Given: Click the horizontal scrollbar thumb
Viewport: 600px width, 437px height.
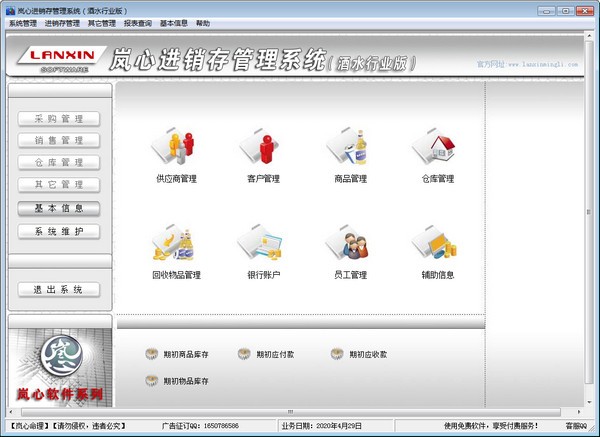Looking at the screenshot, I should [291, 412].
